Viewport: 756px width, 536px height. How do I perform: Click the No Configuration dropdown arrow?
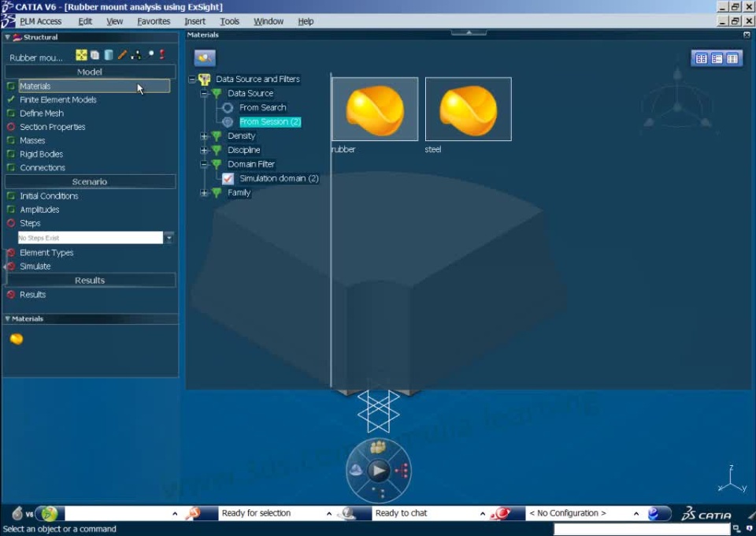636,514
